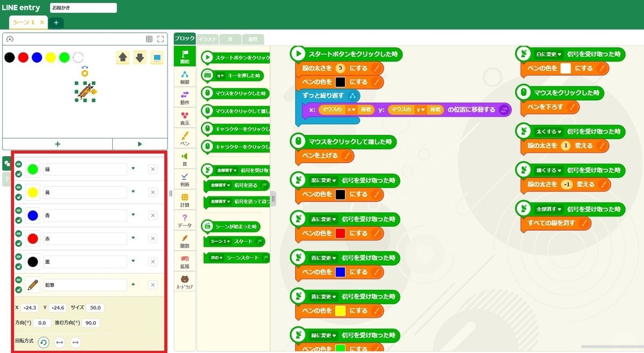Open the 音 sound block category in sidebar
The width and height of the screenshot is (644, 353).
(185, 159)
